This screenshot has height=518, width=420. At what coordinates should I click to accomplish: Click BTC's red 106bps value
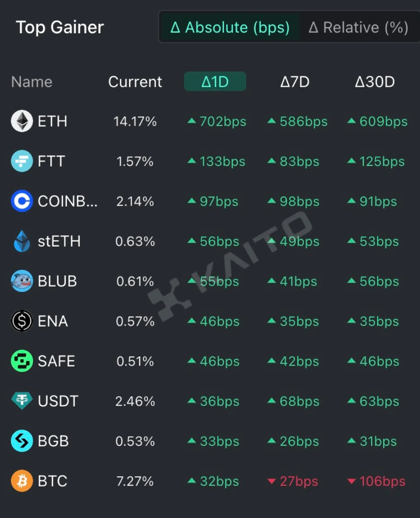(x=377, y=481)
